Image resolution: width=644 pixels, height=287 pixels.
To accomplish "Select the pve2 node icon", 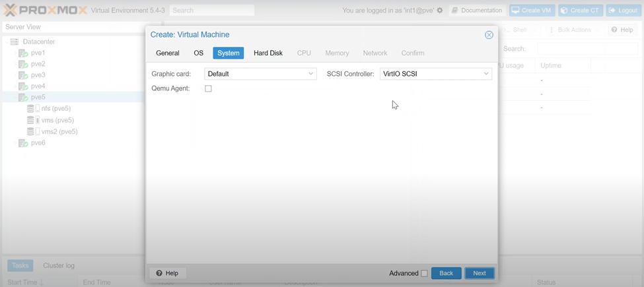I will pyautogui.click(x=23, y=64).
